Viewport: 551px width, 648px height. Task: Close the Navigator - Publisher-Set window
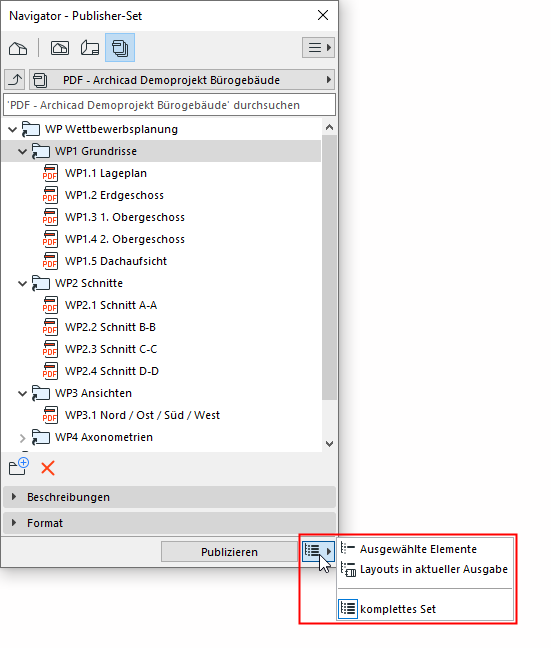[x=323, y=15]
